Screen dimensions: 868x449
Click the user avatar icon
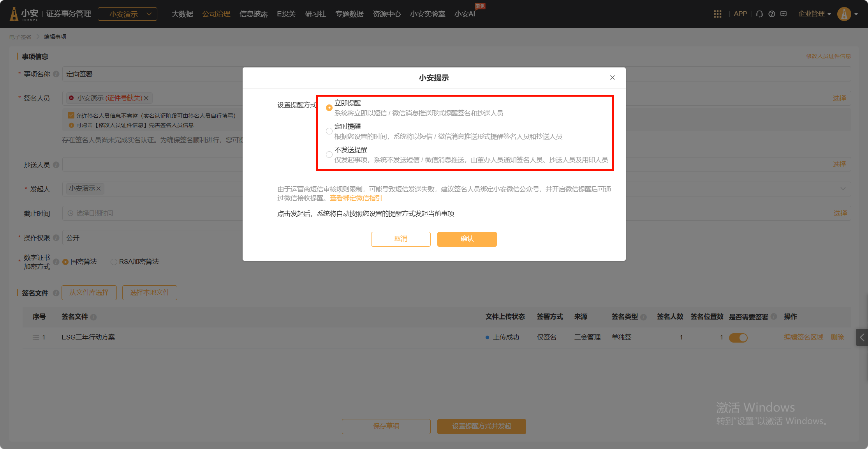coord(844,14)
